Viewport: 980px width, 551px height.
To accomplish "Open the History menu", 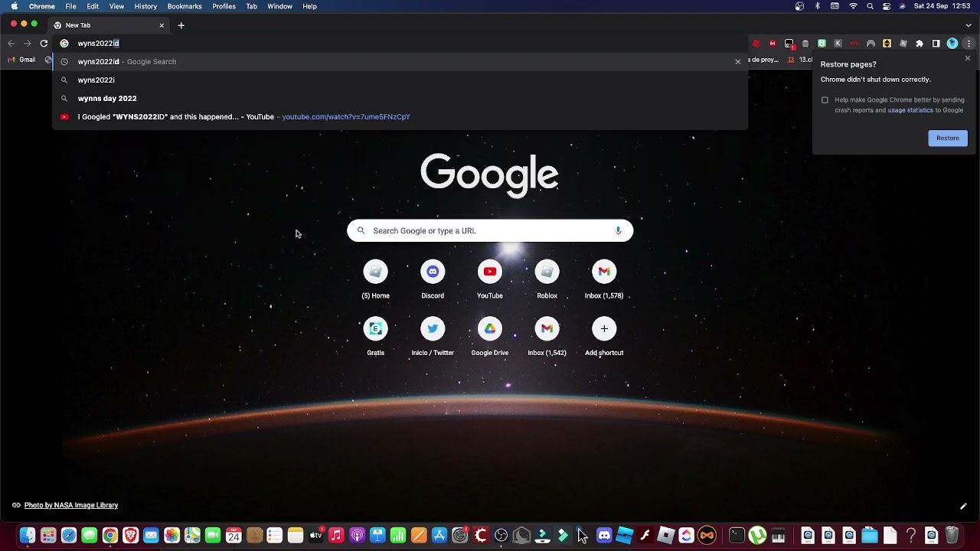I will tap(145, 6).
